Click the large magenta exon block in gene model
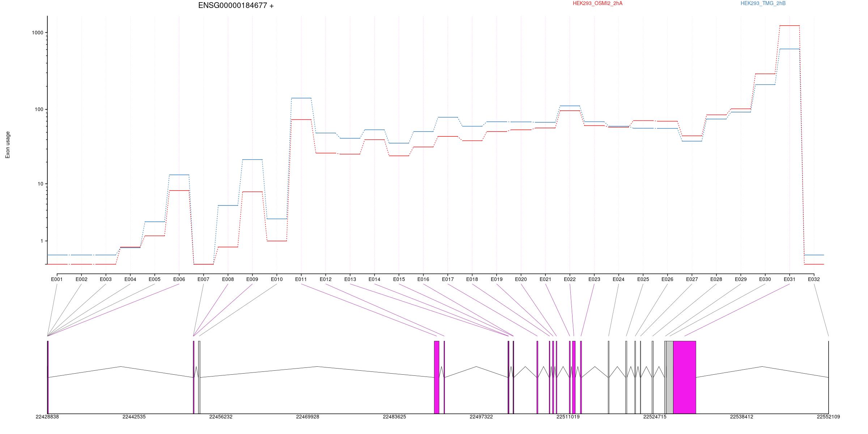Screen dimensions: 868x434 684,377
